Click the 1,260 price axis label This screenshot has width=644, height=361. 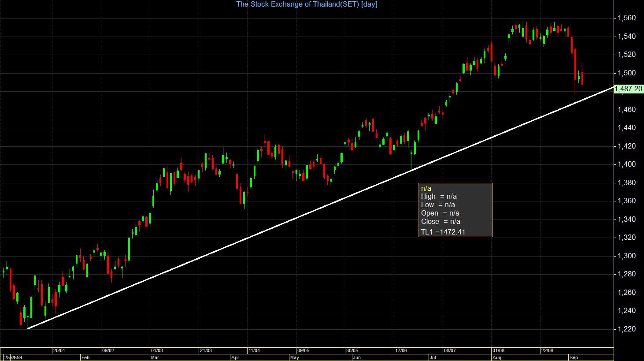pyautogui.click(x=626, y=293)
